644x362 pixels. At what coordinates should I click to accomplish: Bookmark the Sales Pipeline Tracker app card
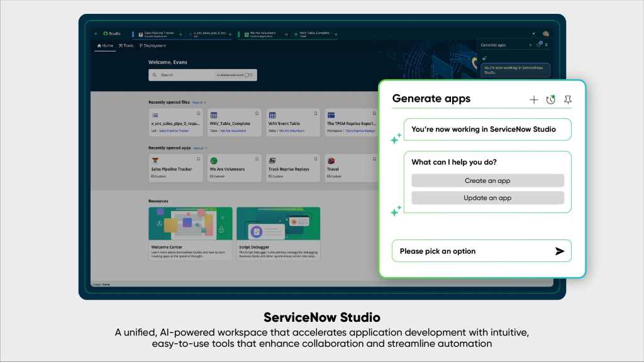pos(198,159)
